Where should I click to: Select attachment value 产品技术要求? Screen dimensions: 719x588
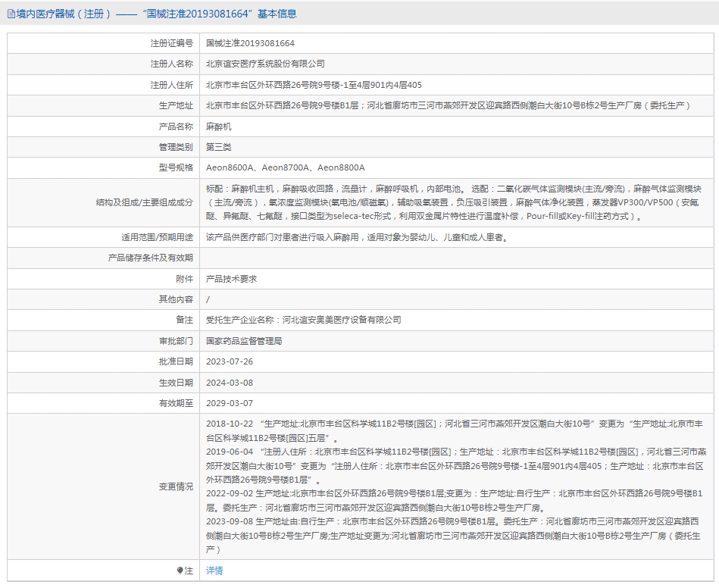point(231,279)
